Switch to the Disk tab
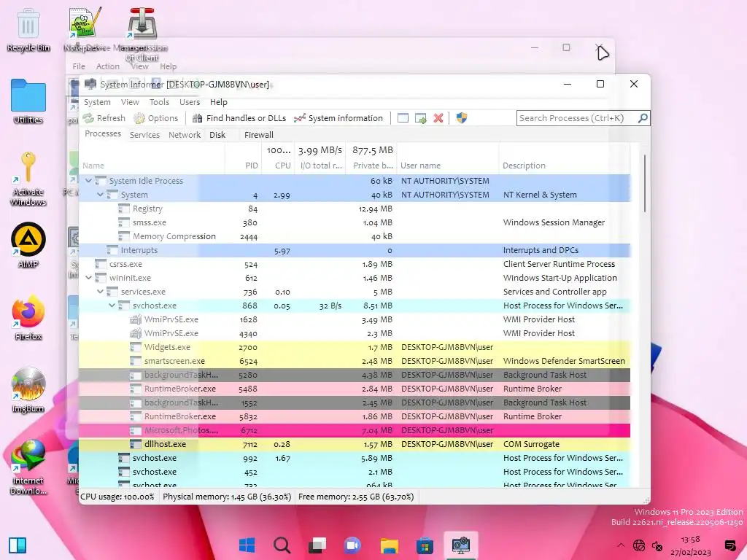The height and width of the screenshot is (560, 747). tap(217, 135)
